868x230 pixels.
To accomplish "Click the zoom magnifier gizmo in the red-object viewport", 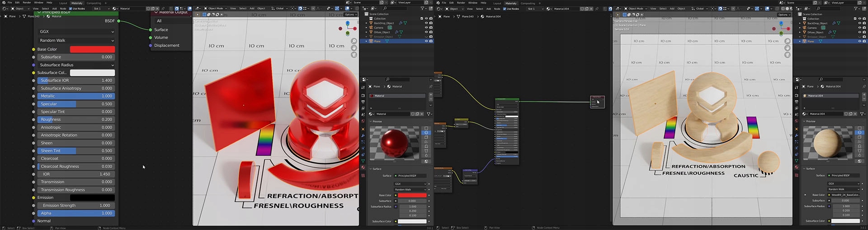I will [x=354, y=41].
